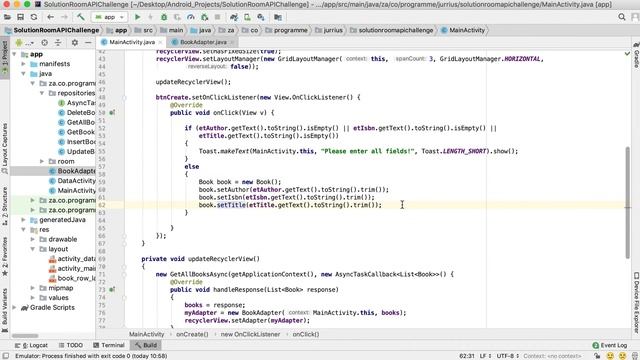
Task: Open the TODO tool window tab
Action: click(71, 345)
